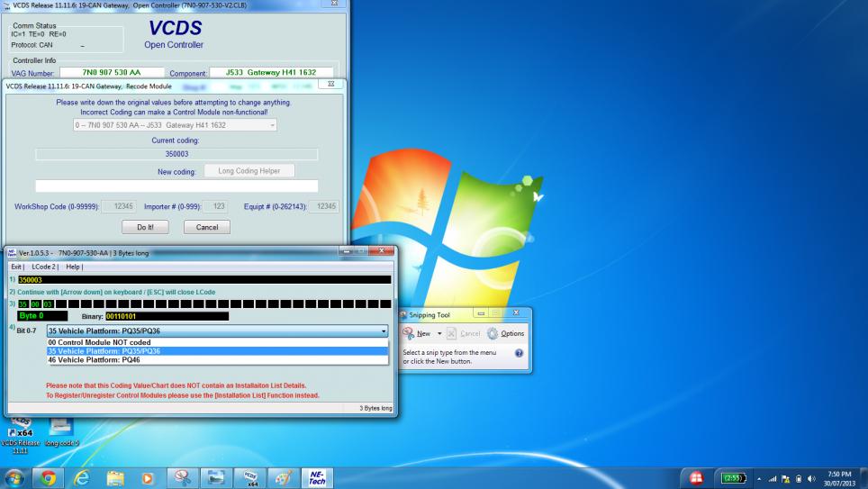The image size is (868, 489).
Task: Select byte 00 in the byte row
Action: [x=35, y=304]
